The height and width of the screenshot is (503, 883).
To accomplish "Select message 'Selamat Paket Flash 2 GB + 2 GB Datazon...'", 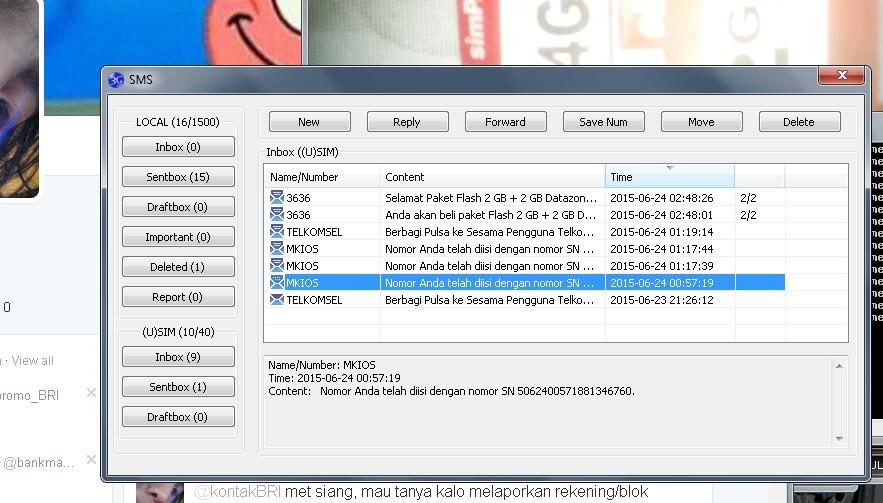I will click(490, 198).
